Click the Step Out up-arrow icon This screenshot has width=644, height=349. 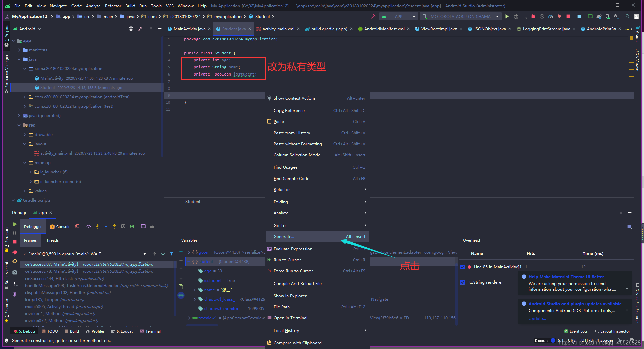tap(115, 226)
